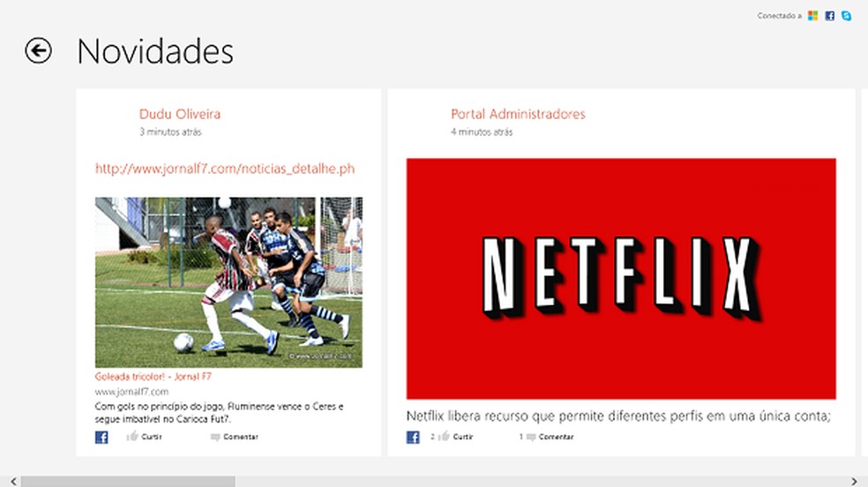Click the 'Netflix libera recurso' post caption

618,416
